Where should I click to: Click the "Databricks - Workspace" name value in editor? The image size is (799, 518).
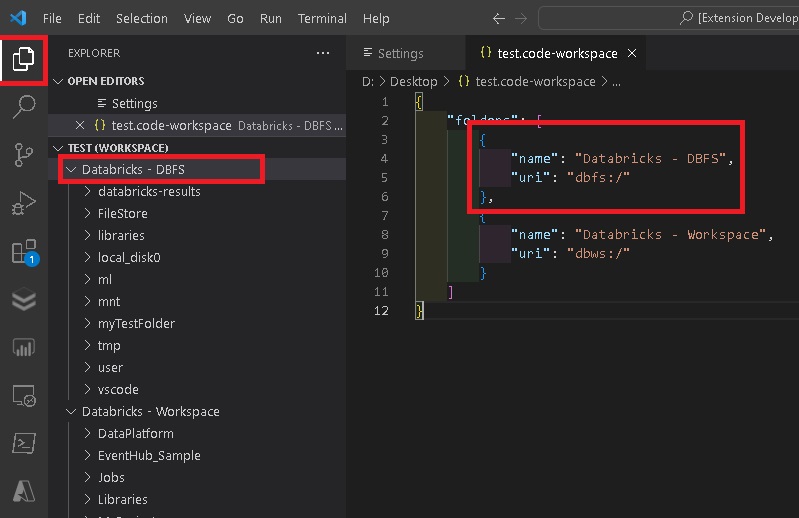(x=670, y=234)
